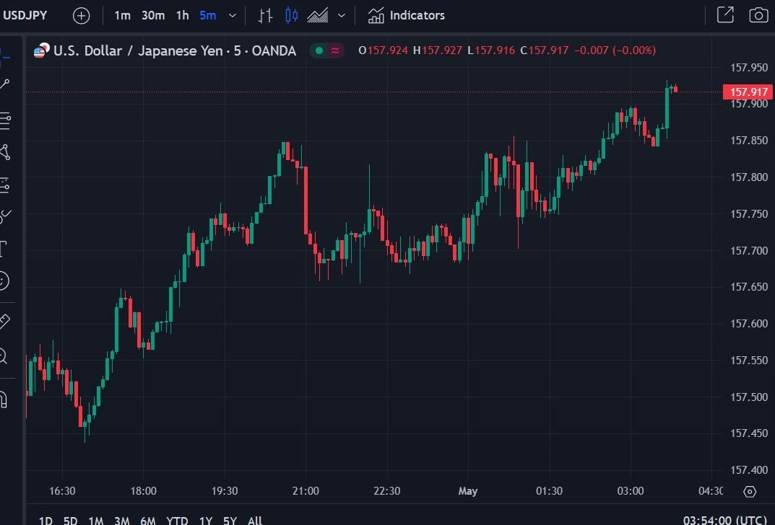Open the chart pop-out share icon
775x525 pixels.
[725, 15]
